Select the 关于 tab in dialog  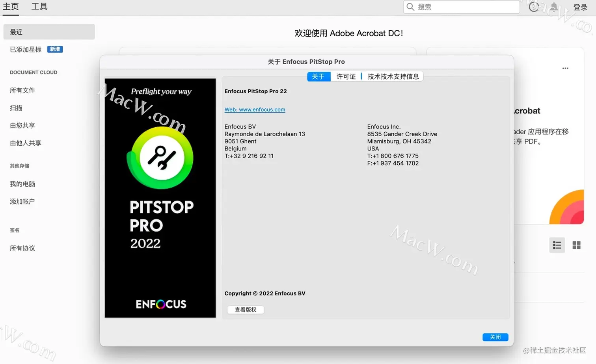[318, 76]
